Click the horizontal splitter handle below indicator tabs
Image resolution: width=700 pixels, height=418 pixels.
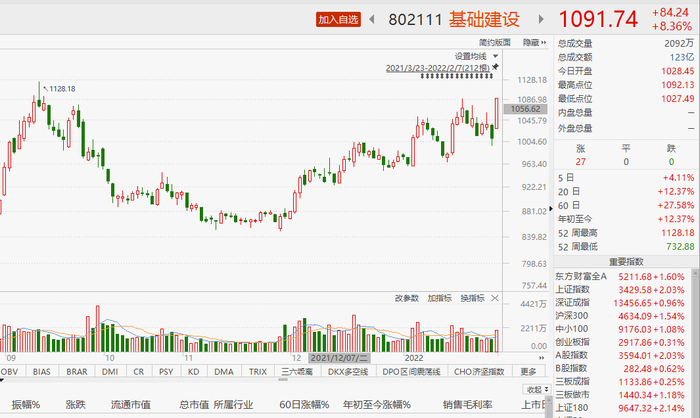coord(283,380)
